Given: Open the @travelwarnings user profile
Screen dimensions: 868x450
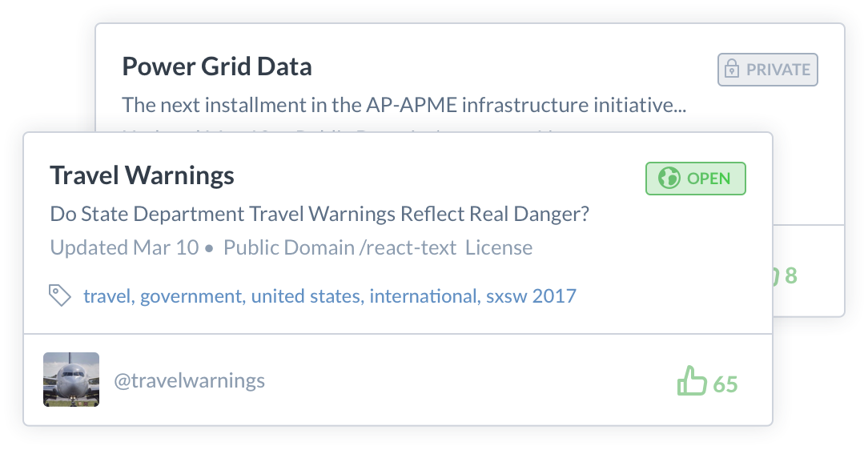Looking at the screenshot, I should coord(190,380).
